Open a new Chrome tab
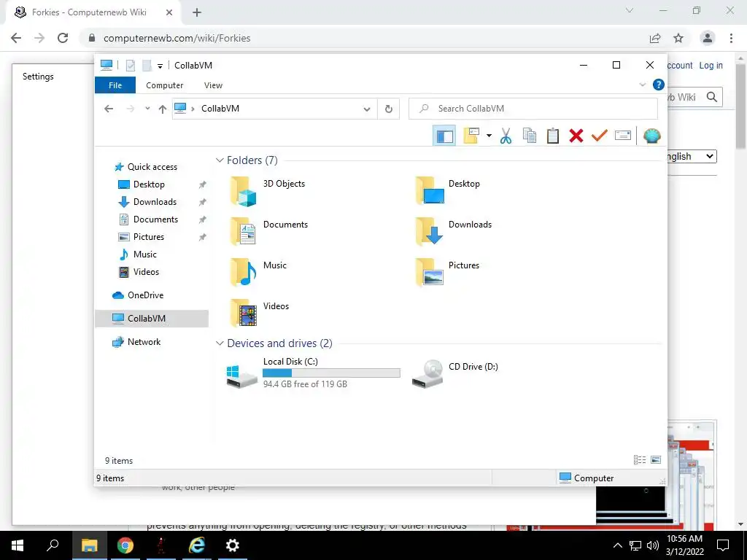Screen dimensions: 747x560 pyautogui.click(x=197, y=13)
